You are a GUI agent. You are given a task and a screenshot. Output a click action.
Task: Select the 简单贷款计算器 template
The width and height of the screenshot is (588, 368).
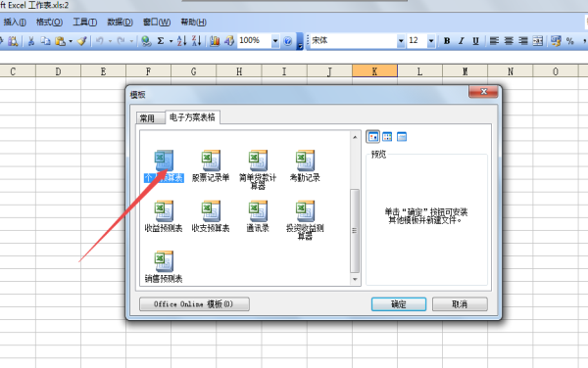click(x=258, y=169)
